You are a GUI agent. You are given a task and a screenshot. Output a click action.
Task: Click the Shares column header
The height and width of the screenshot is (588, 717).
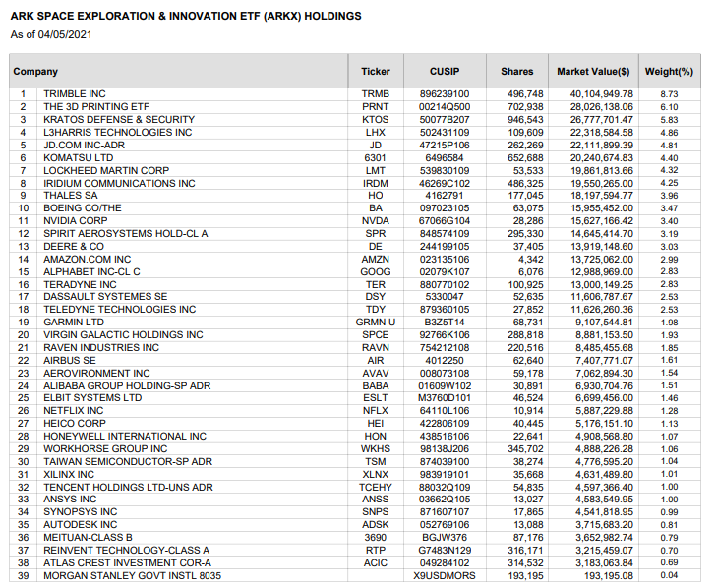click(516, 72)
